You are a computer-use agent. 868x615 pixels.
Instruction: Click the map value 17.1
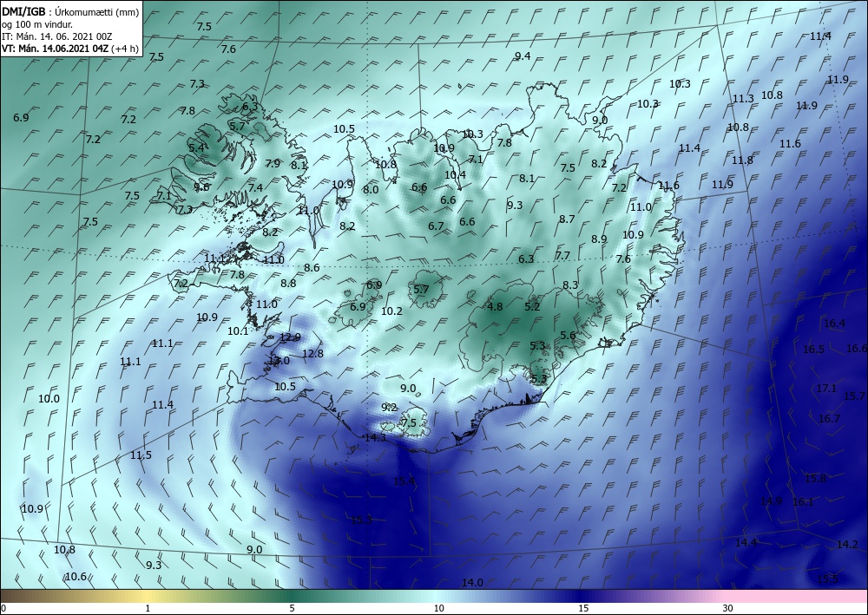826,389
